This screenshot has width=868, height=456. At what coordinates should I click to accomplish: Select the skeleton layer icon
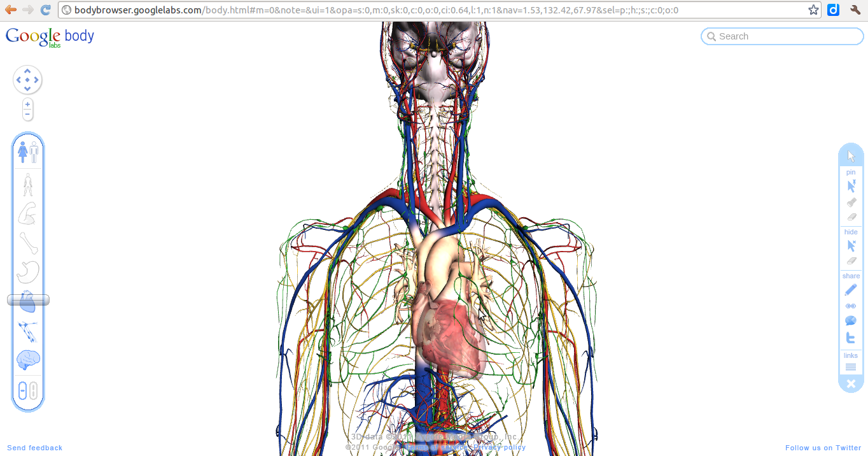tap(28, 244)
